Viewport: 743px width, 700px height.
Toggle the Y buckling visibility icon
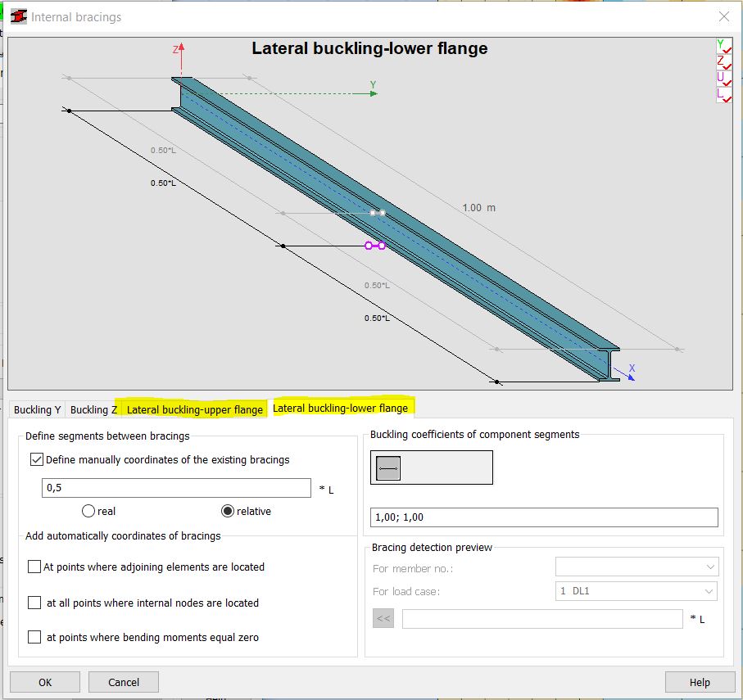[x=724, y=46]
